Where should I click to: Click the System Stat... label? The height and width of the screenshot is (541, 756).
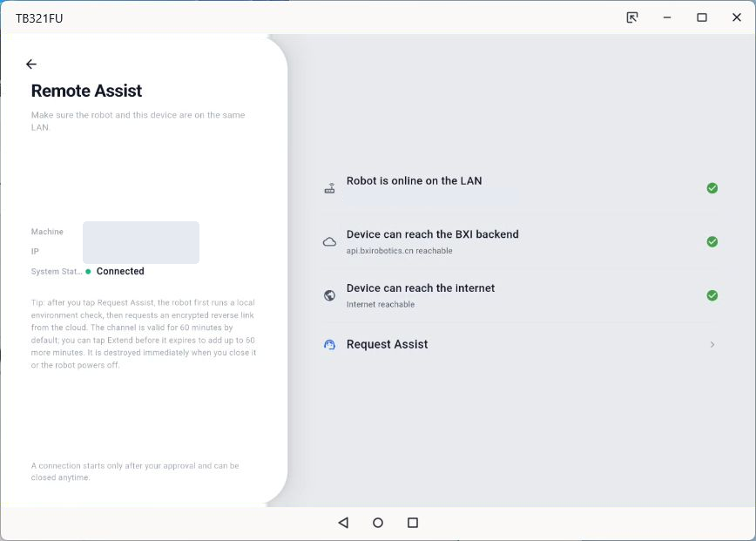[x=57, y=272]
